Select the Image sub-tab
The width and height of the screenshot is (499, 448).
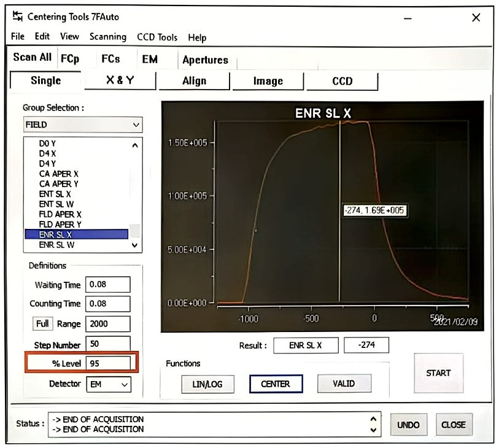click(268, 81)
